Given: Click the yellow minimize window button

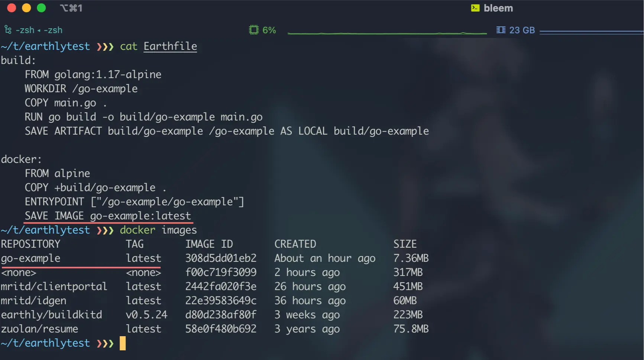Looking at the screenshot, I should coord(26,8).
